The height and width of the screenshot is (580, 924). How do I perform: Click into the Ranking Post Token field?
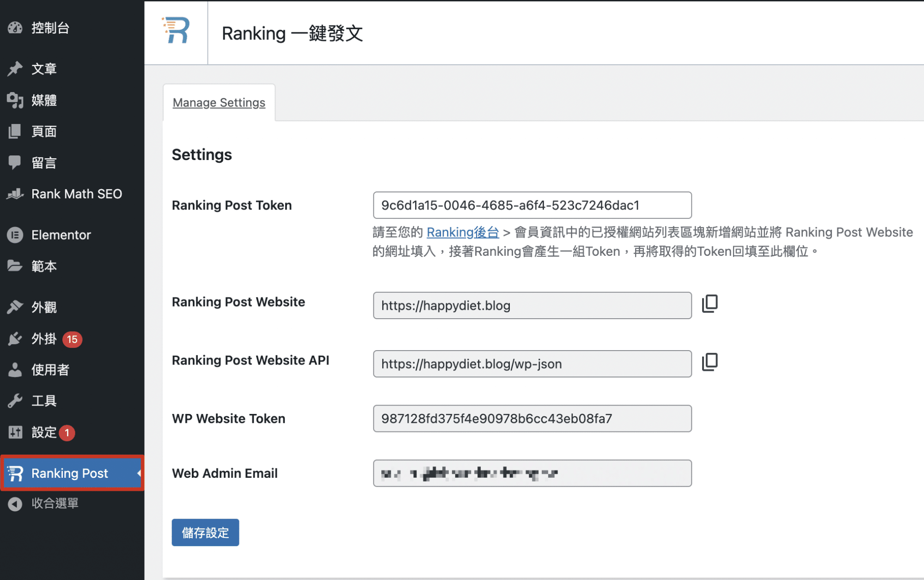(x=532, y=205)
